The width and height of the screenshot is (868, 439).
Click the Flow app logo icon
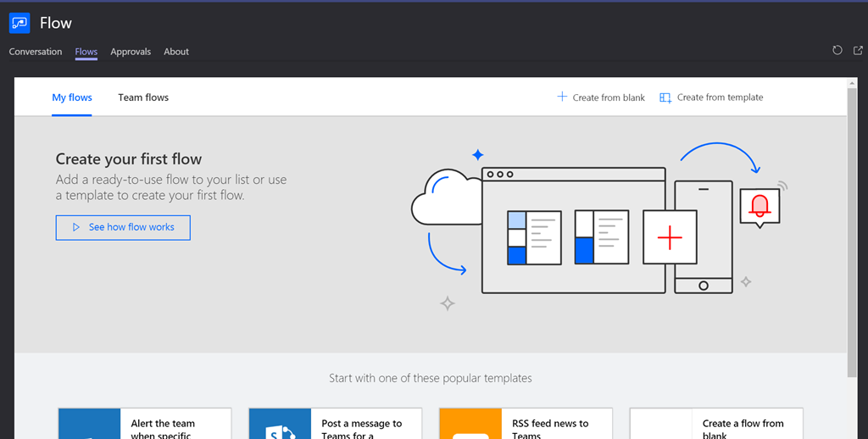(19, 23)
